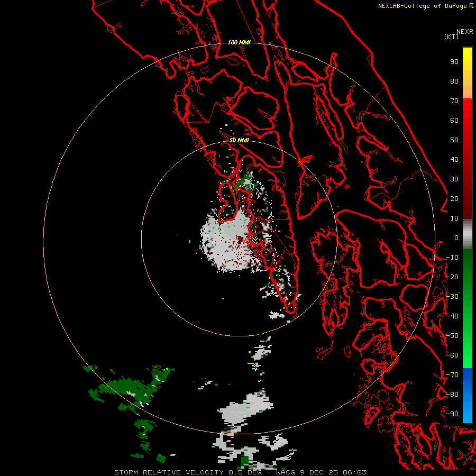The height and width of the screenshot is (476, 476).
Task: Click the 50 value on velocity scale
Action: 454,140
